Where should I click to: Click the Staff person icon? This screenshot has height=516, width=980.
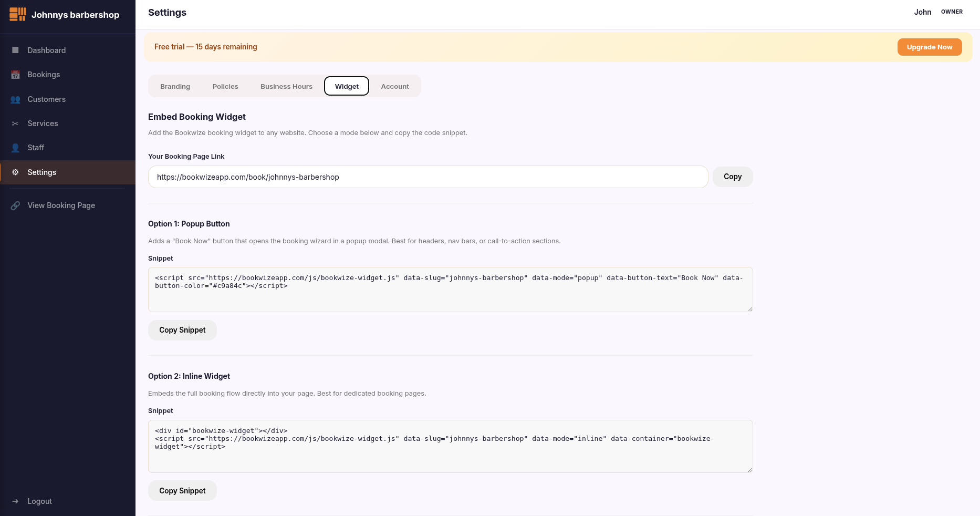[15, 148]
